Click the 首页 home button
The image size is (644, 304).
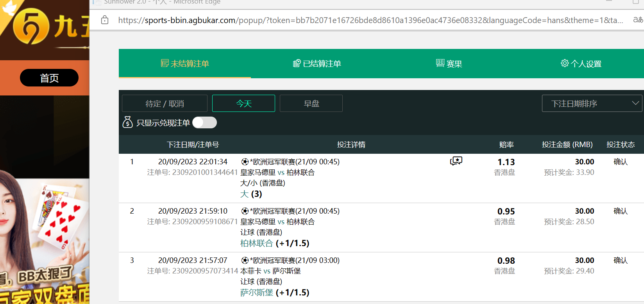[49, 78]
